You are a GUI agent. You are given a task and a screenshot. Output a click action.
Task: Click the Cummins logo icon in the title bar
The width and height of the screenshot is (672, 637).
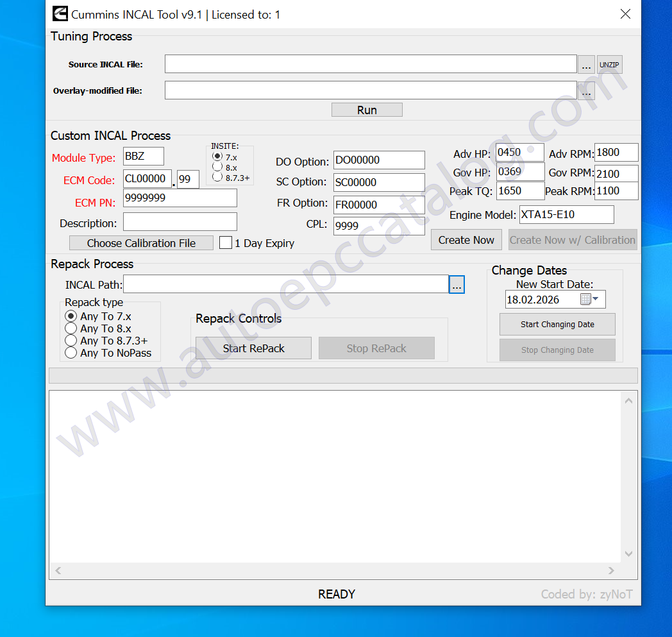(60, 13)
